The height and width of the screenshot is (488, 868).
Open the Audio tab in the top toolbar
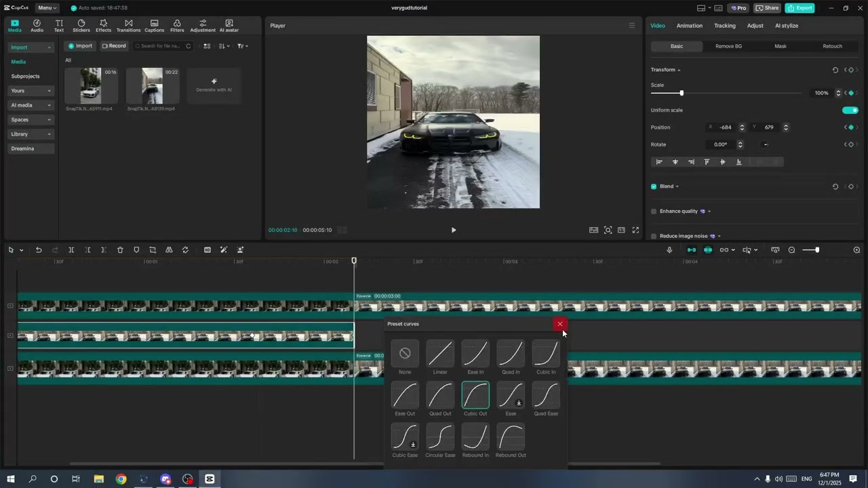pyautogui.click(x=37, y=26)
